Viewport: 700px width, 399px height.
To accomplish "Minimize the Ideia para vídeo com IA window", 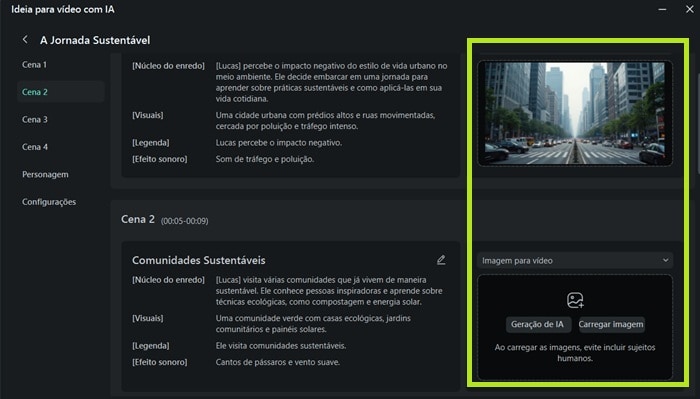I will pos(662,9).
